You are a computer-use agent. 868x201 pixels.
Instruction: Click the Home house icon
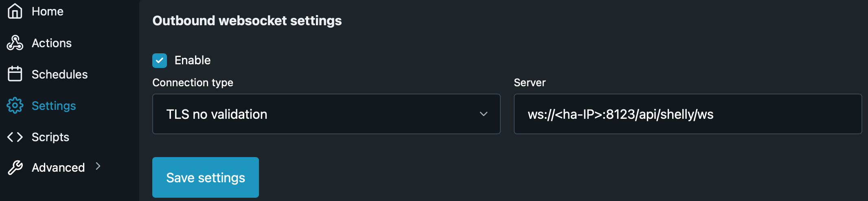[15, 11]
